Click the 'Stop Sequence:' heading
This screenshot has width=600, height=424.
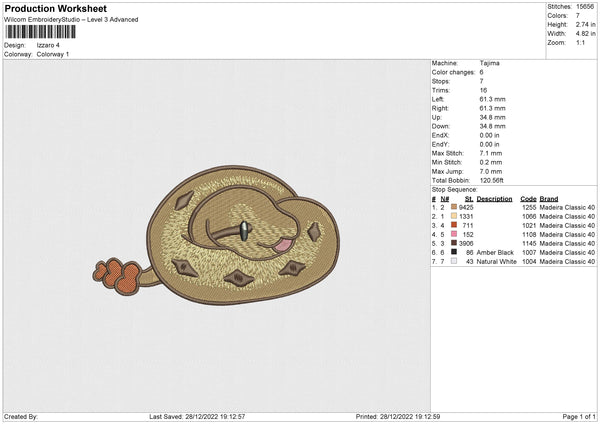point(455,190)
